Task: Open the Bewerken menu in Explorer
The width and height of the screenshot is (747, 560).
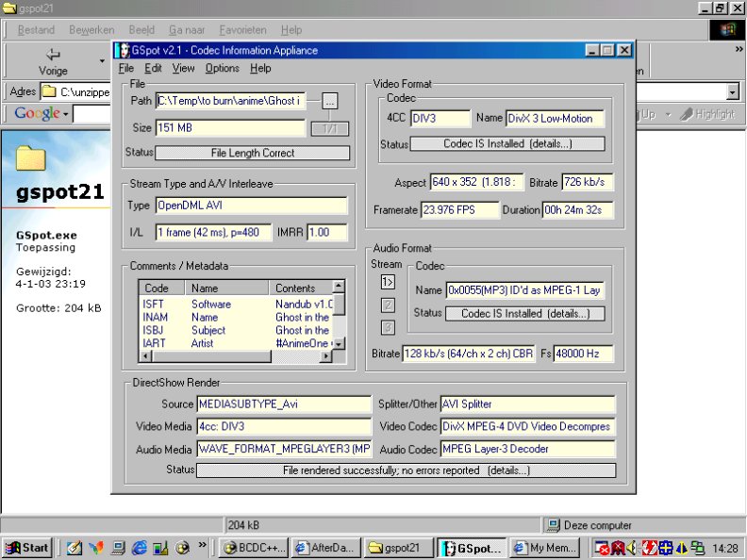Action: [x=91, y=30]
